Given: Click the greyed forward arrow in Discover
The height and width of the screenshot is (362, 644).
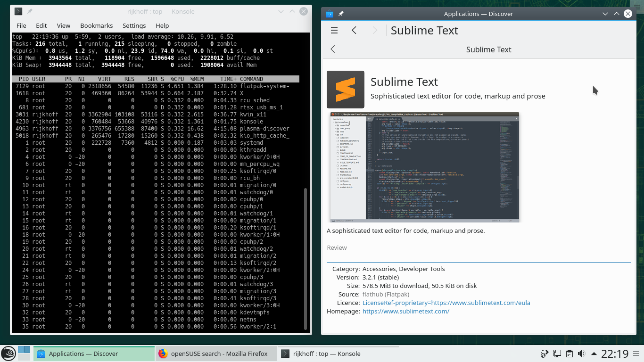Looking at the screenshot, I should coord(375,31).
